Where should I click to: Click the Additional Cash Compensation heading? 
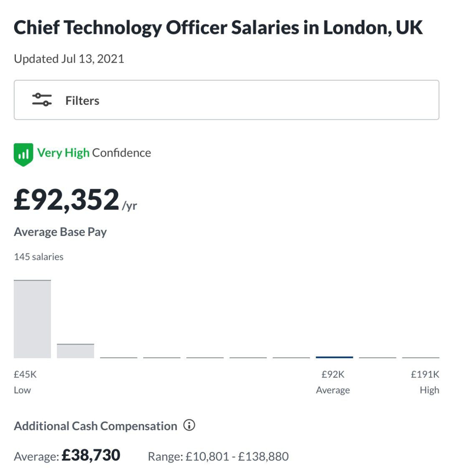point(95,426)
